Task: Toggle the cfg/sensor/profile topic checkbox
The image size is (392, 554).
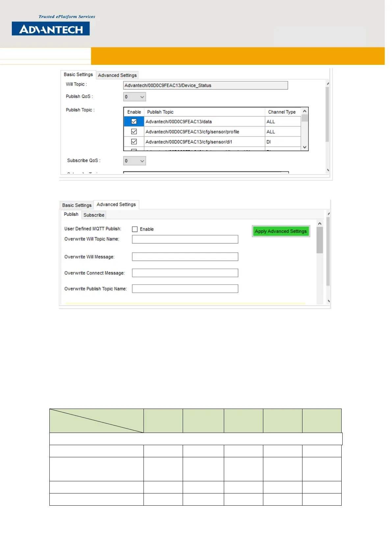Action: coord(134,132)
